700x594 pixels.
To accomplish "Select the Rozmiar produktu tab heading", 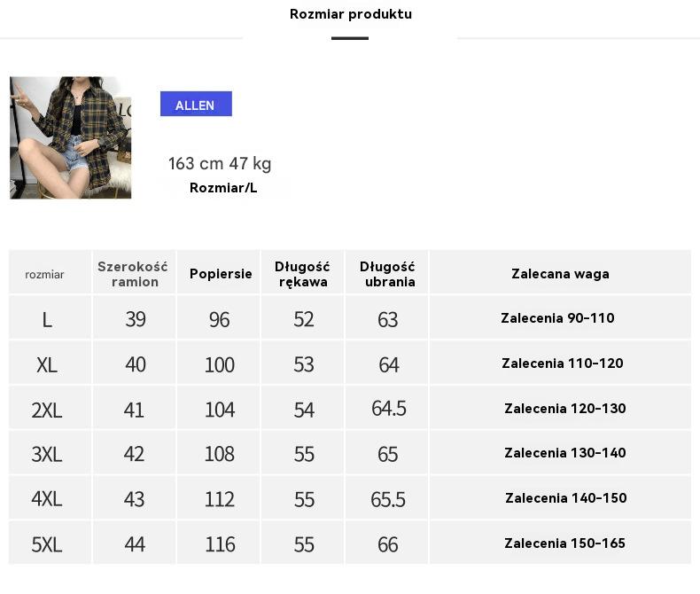I will (x=350, y=14).
